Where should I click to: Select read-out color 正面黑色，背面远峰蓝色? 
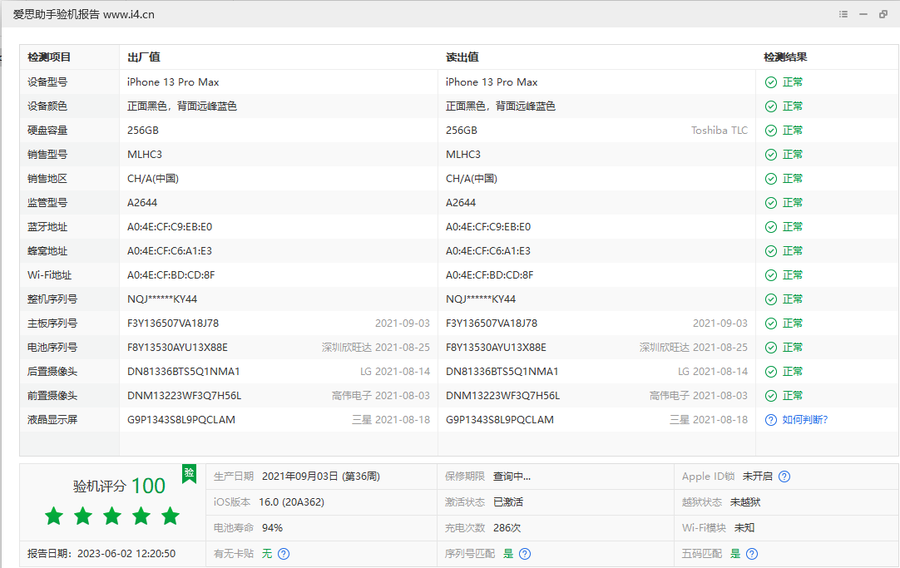501,106
